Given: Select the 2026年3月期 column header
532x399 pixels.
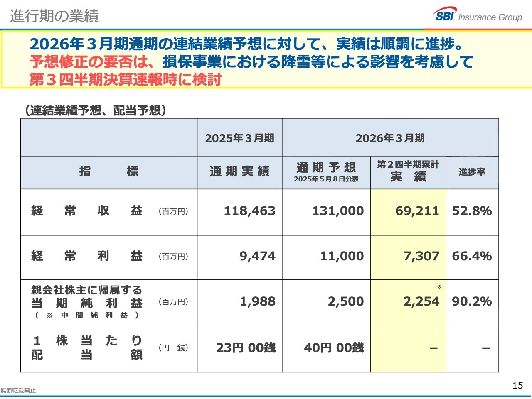Looking at the screenshot, I should (390, 138).
